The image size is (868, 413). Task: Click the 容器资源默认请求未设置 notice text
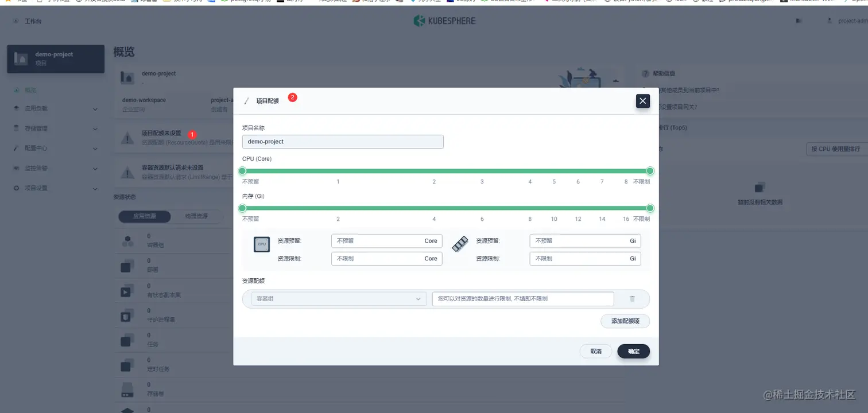tap(172, 168)
